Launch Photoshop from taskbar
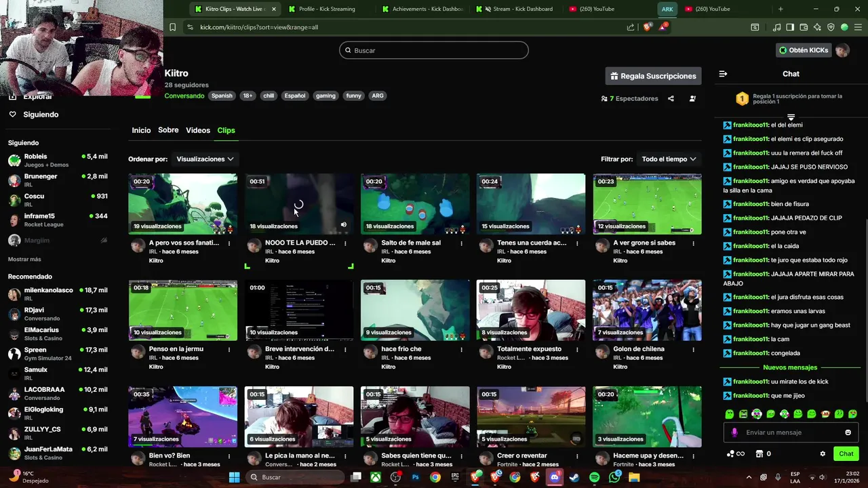This screenshot has height=488, width=868. click(415, 477)
